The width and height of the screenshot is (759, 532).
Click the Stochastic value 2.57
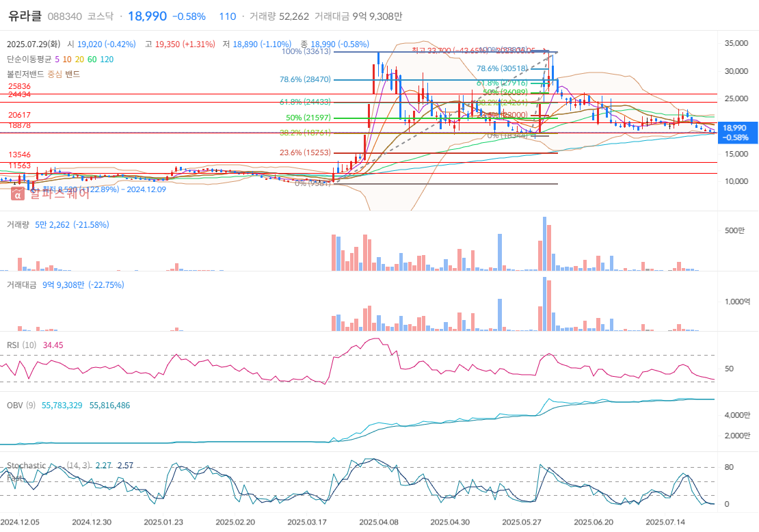(x=125, y=466)
